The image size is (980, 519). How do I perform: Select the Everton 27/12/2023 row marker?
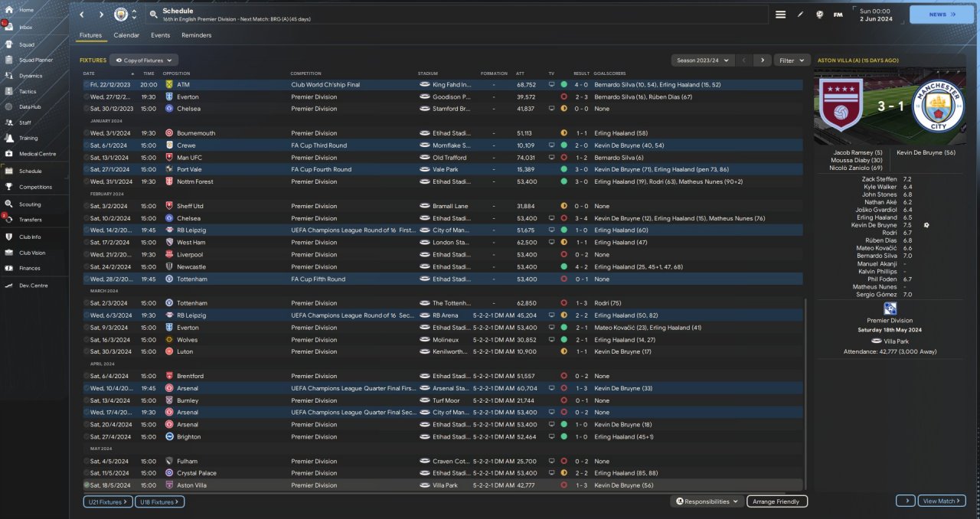(x=87, y=96)
